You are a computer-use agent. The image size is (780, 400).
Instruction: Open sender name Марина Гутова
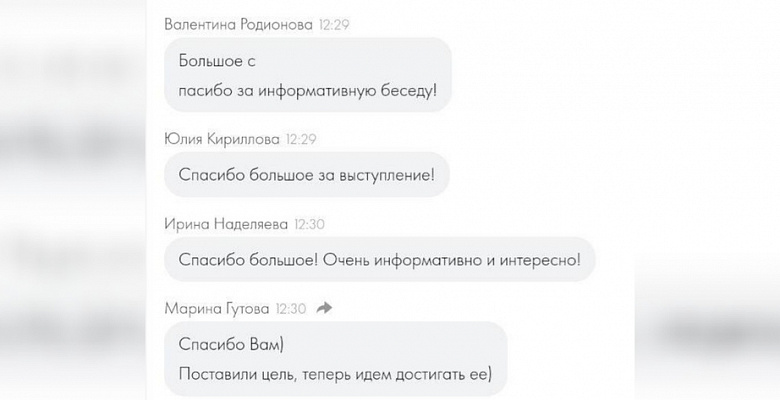(217, 309)
